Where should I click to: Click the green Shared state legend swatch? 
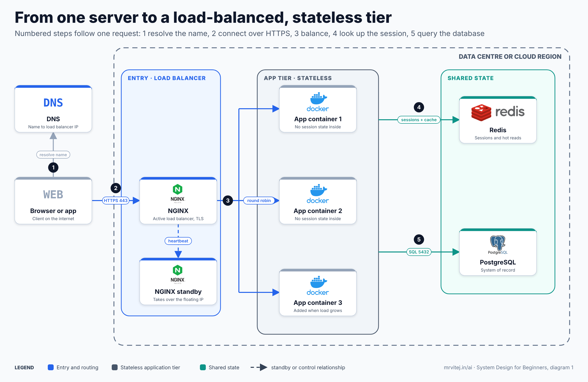tap(203, 367)
